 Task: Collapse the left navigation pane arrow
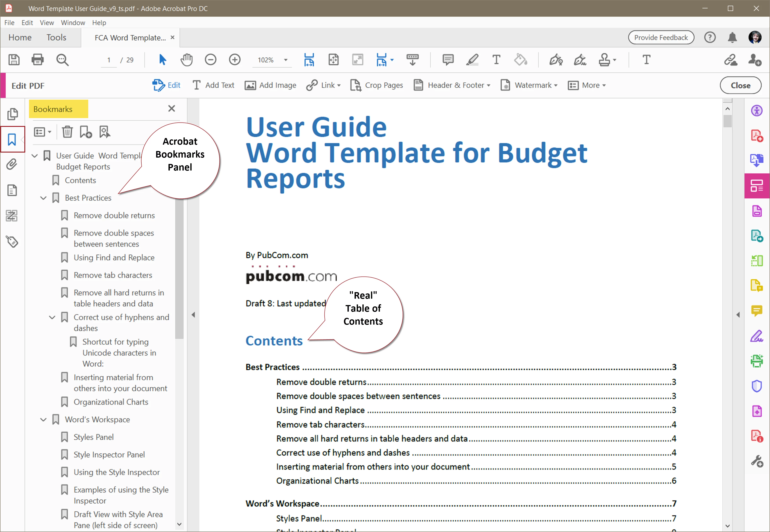pos(193,315)
